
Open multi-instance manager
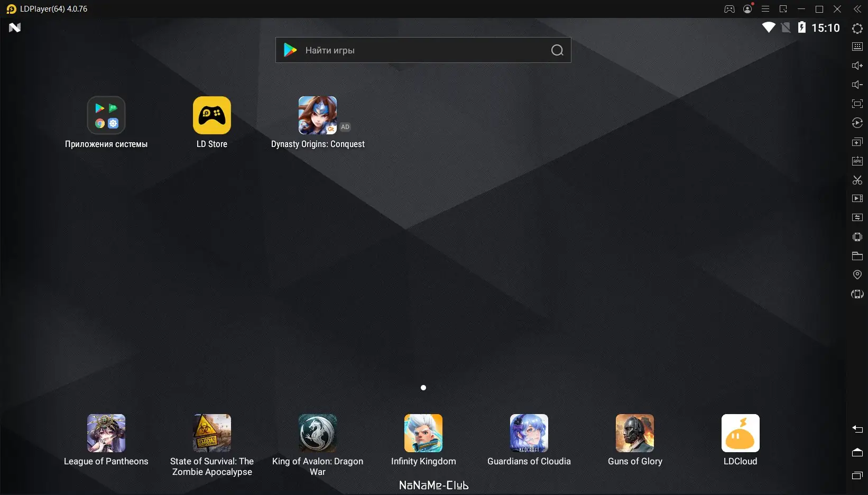857,142
